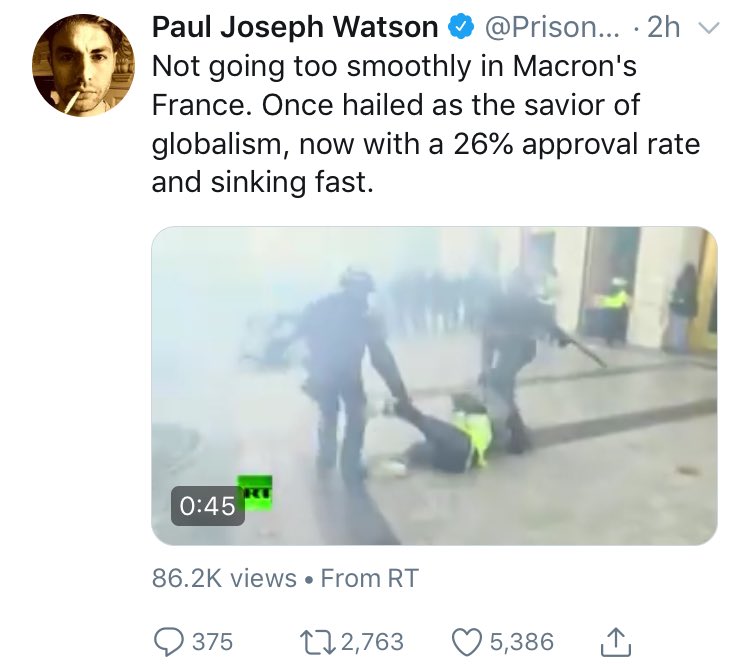750x664 pixels.
Task: Open the Paul Joseph Watson name link
Action: tap(295, 27)
